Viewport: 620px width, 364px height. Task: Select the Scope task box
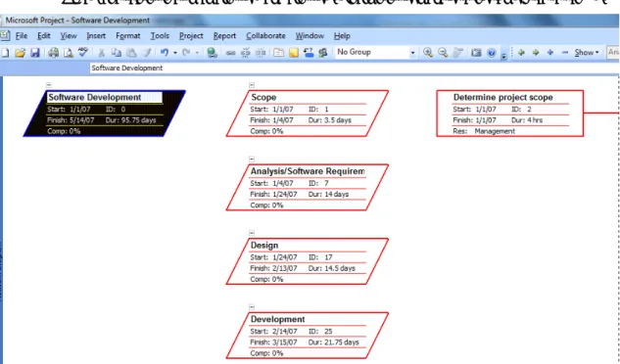[308, 114]
